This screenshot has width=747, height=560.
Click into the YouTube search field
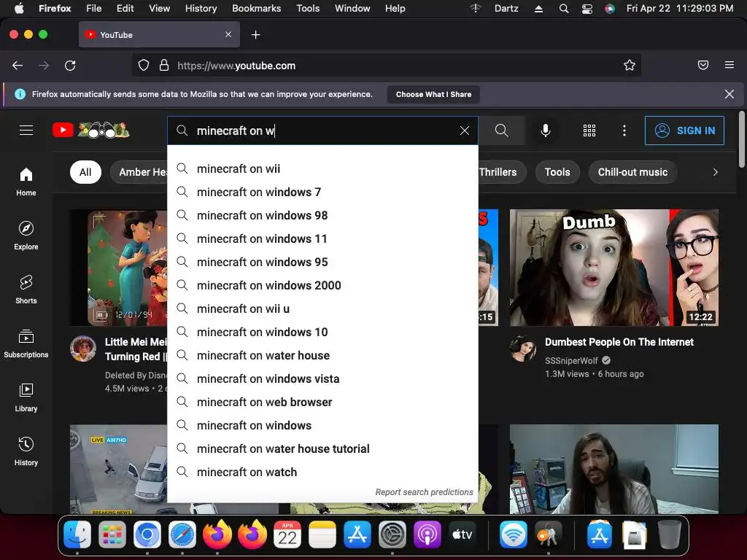coord(324,131)
